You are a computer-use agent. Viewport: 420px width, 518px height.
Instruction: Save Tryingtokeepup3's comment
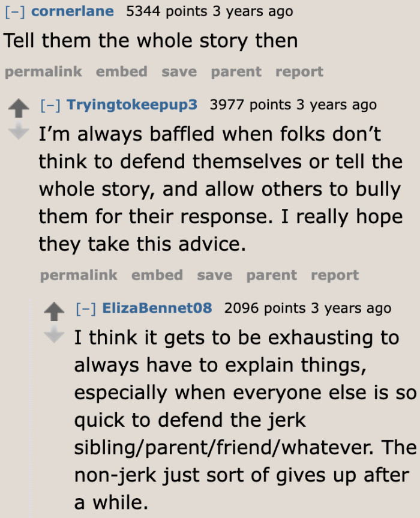click(214, 275)
